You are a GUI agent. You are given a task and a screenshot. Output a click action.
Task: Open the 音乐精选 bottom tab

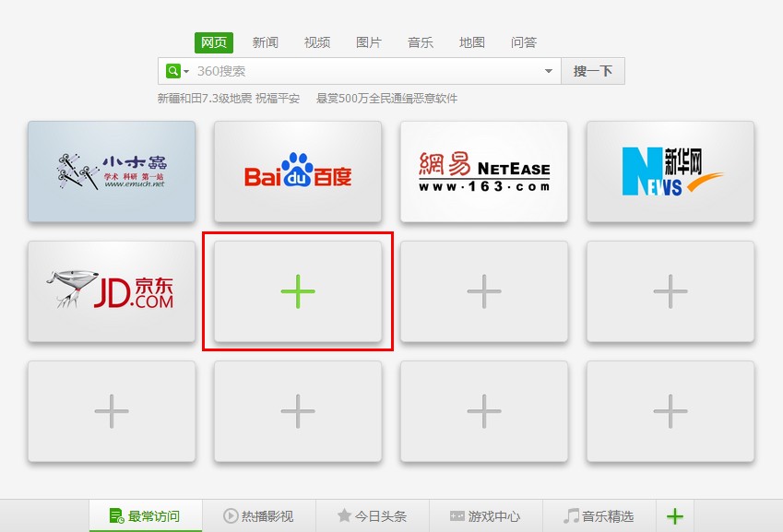click(x=599, y=516)
